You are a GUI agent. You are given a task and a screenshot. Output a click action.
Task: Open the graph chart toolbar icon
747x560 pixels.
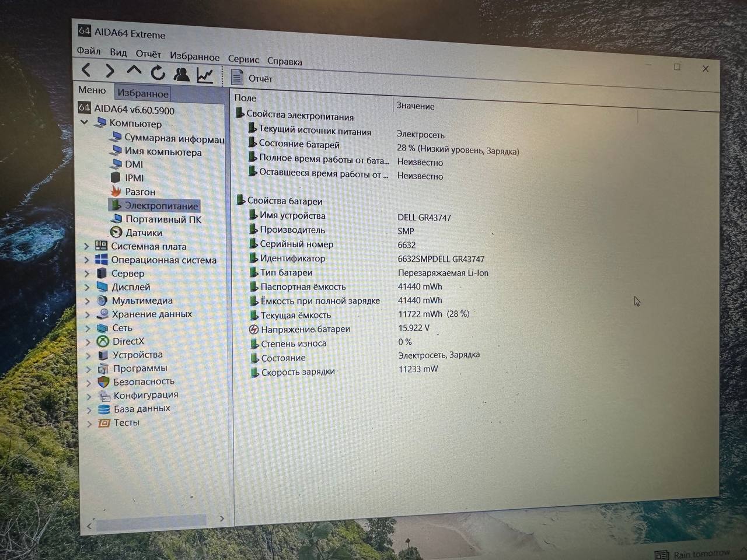click(x=205, y=75)
